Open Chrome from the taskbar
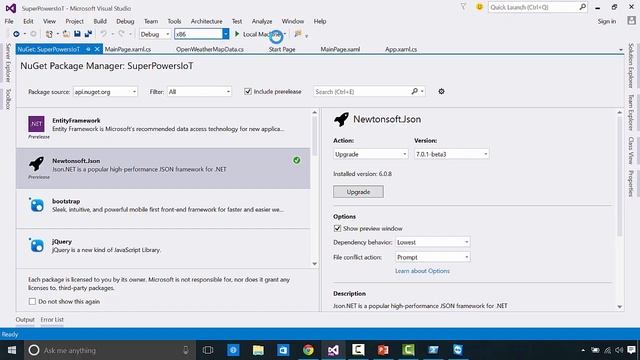This screenshot has width=640, height=360. point(308,350)
